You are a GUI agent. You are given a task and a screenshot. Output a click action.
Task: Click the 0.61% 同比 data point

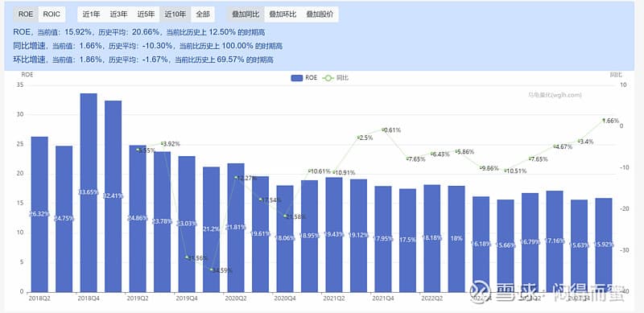pyautogui.click(x=383, y=130)
